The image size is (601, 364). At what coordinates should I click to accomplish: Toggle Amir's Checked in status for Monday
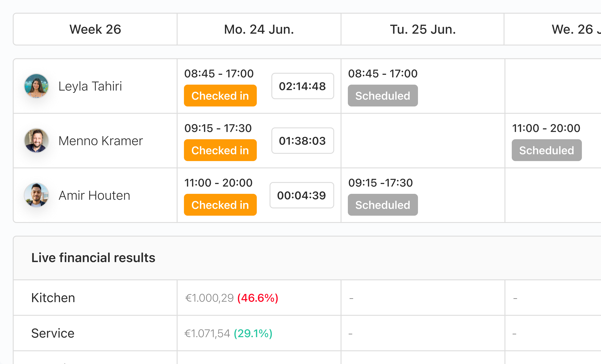(220, 205)
